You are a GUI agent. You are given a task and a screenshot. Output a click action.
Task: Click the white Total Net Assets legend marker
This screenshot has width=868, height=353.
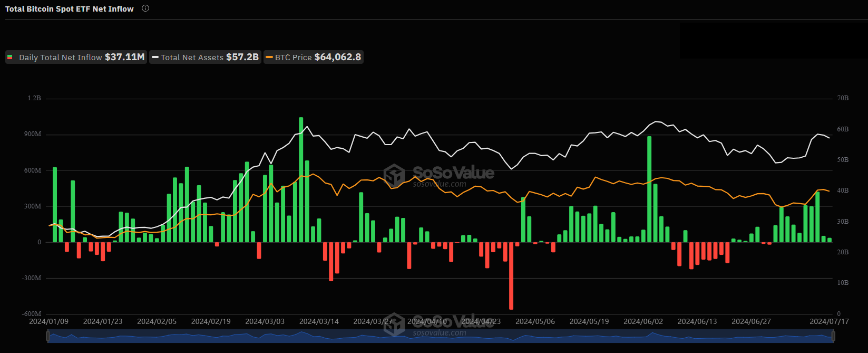(155, 57)
